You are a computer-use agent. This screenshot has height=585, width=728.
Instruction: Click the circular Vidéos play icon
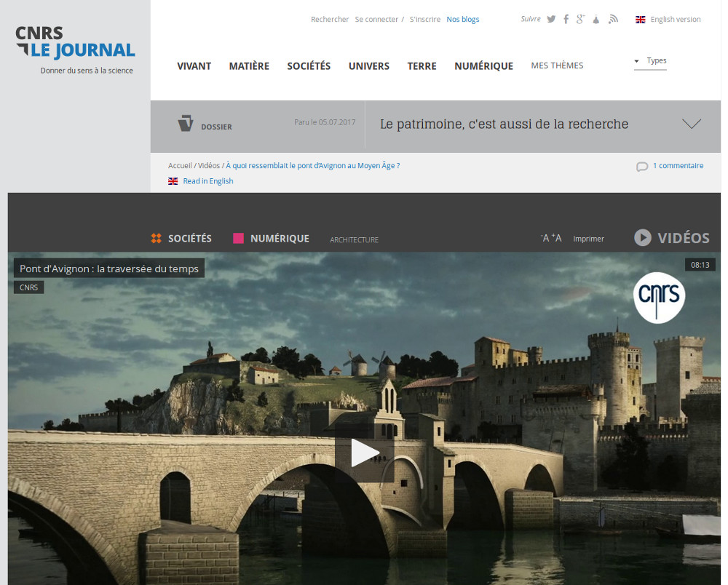point(642,238)
